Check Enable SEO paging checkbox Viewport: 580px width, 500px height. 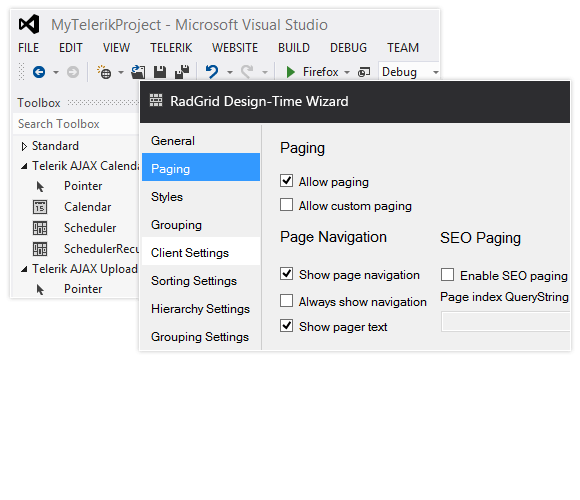(x=448, y=275)
